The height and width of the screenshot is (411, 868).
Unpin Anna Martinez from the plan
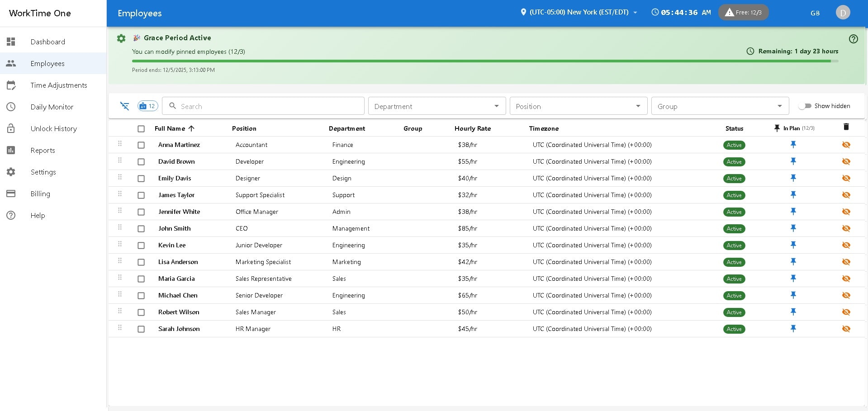pos(793,145)
